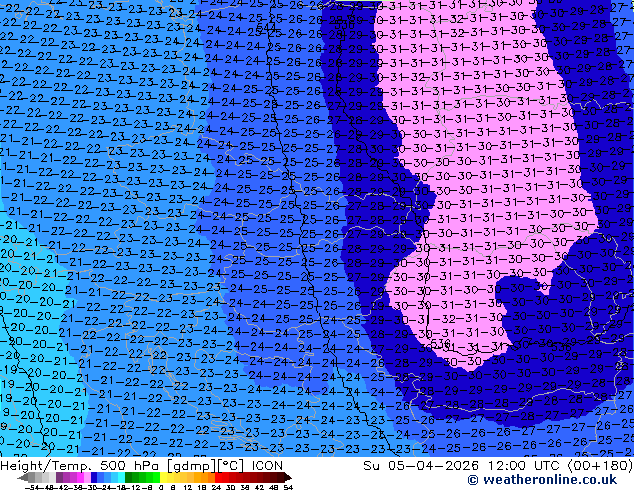
Task: Click the legend scale value 54
Action: click(288, 487)
